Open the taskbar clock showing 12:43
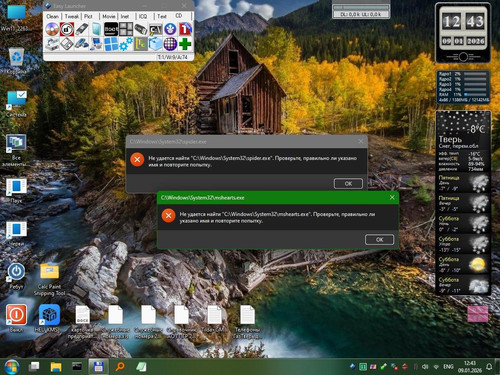Viewport: 500px width, 375px height. coord(470,367)
